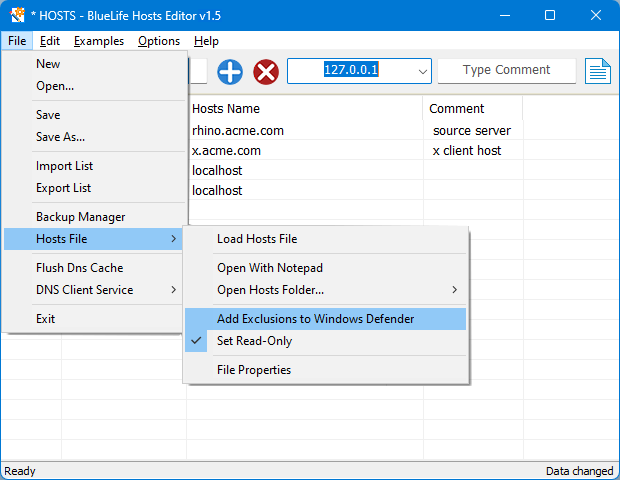The width and height of the screenshot is (620, 480).
Task: Open the IP address dropdown arrow
Action: [422, 71]
